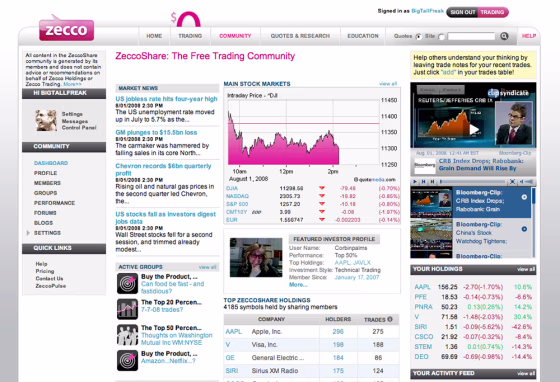Click the round icon on China's Stock clip row
The width and height of the screenshot is (560, 382).
(x=524, y=229)
